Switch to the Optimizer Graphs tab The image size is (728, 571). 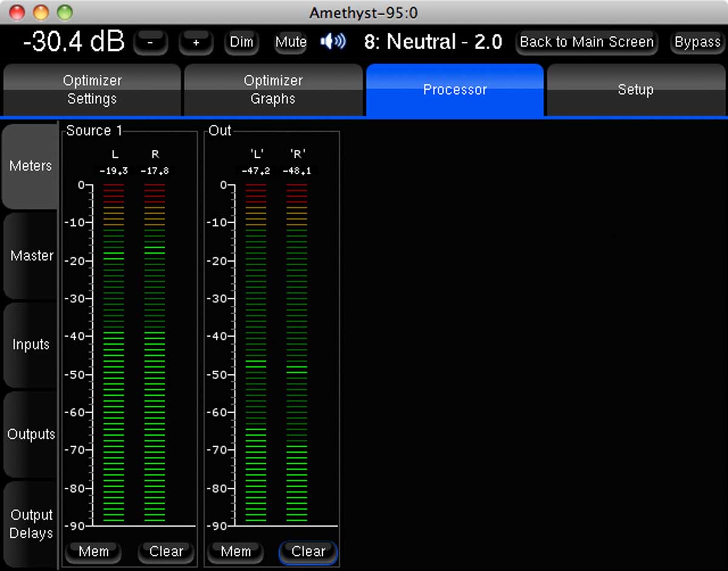[273, 90]
